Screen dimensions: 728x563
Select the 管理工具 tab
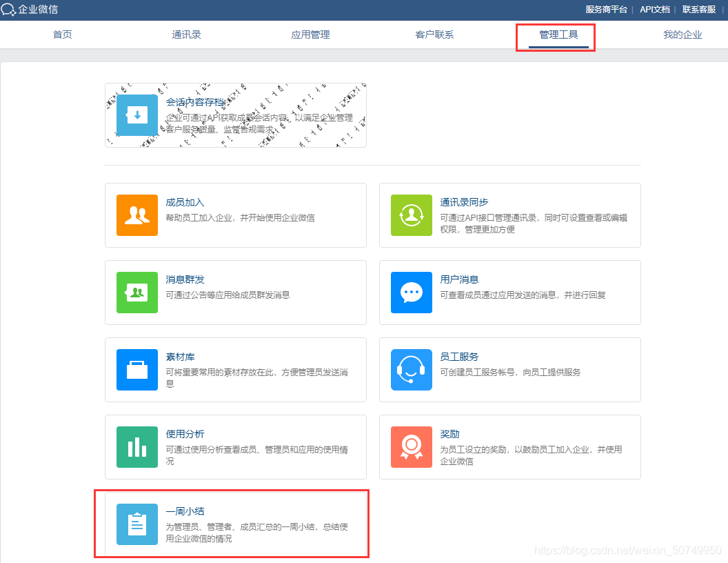tap(558, 34)
